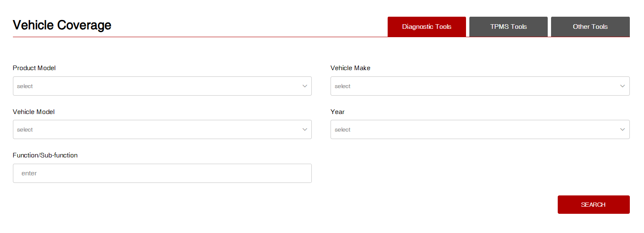Click the Function/Sub-function field label
The height and width of the screenshot is (233, 644).
point(45,155)
